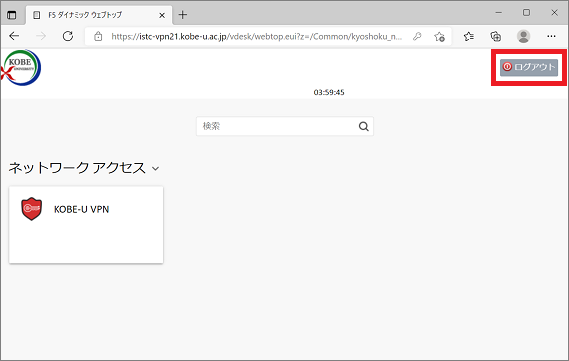Click the lock site information icon

click(x=98, y=36)
